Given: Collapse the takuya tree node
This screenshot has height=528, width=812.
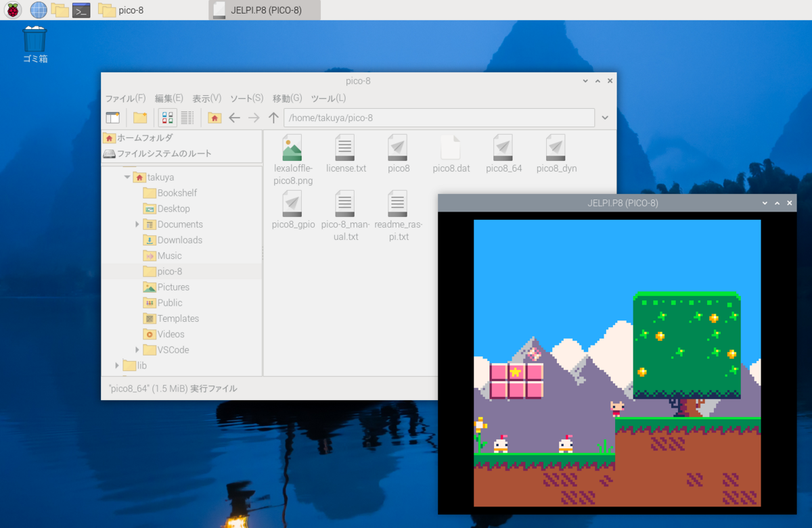Looking at the screenshot, I should coord(127,177).
